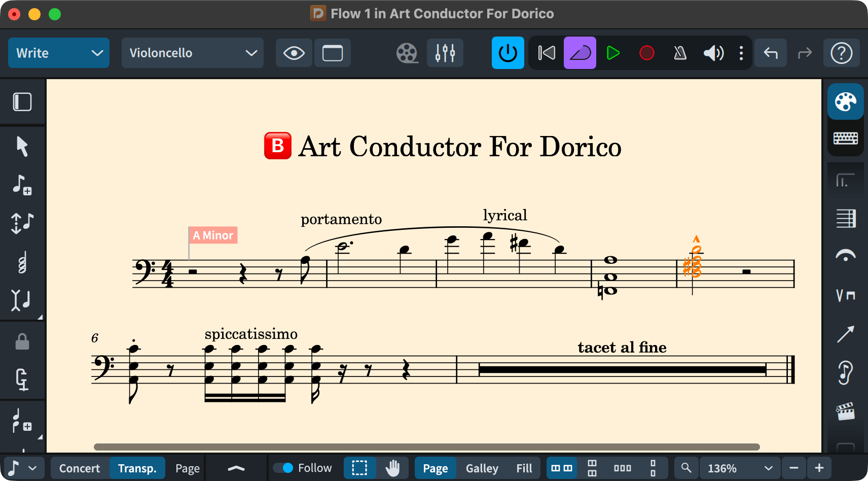
Task: Toggle the Follow playhead switch
Action: [x=283, y=468]
